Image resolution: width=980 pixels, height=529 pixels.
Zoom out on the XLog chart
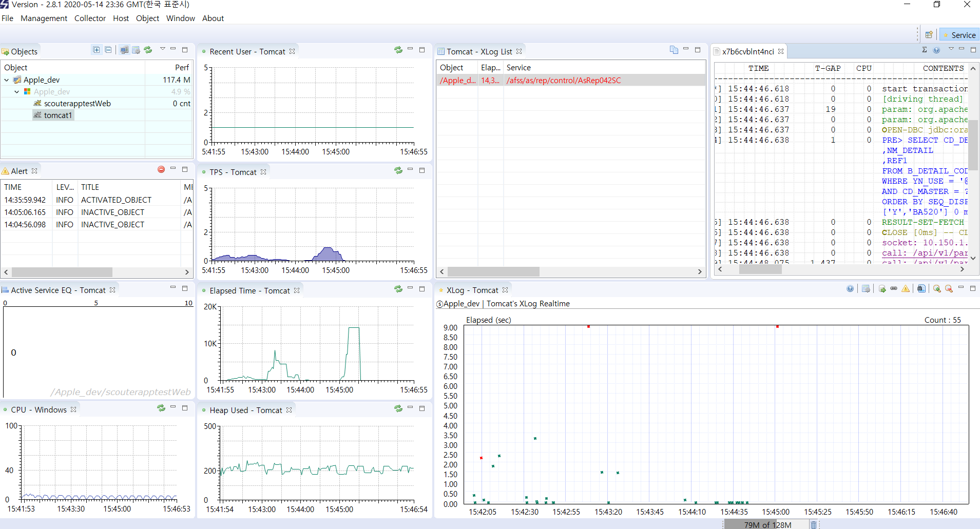(x=949, y=289)
